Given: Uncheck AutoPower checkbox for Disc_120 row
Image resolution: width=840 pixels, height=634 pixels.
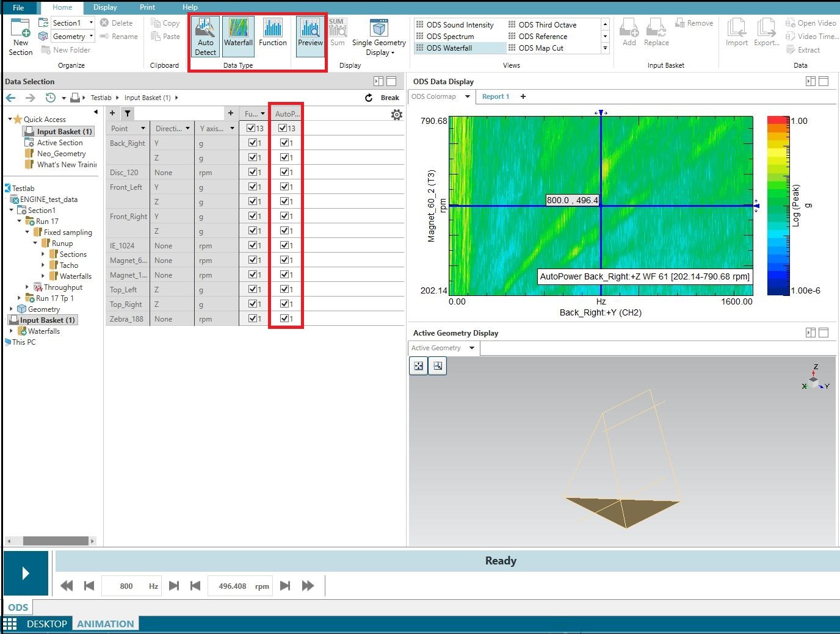Looking at the screenshot, I should click(284, 172).
